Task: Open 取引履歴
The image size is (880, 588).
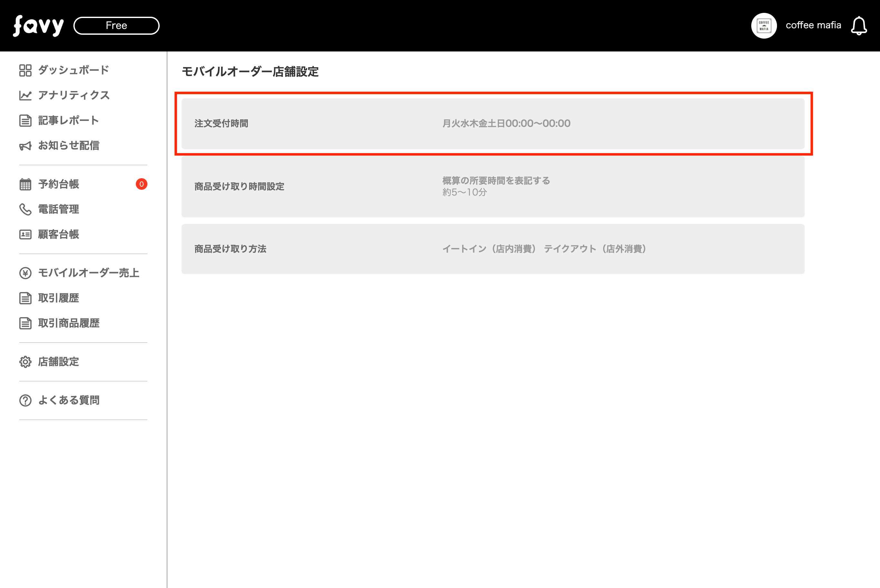Action: point(59,298)
